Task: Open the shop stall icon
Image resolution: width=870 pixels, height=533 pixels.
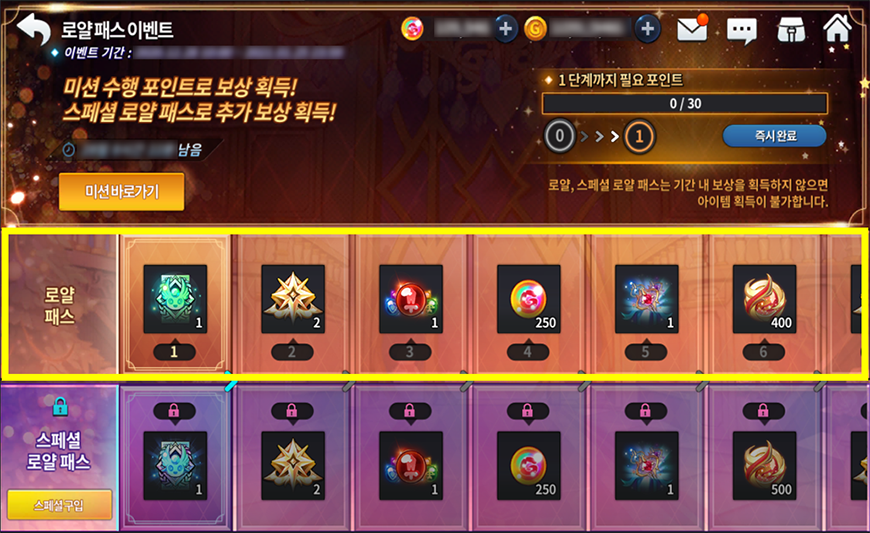Action: (791, 29)
